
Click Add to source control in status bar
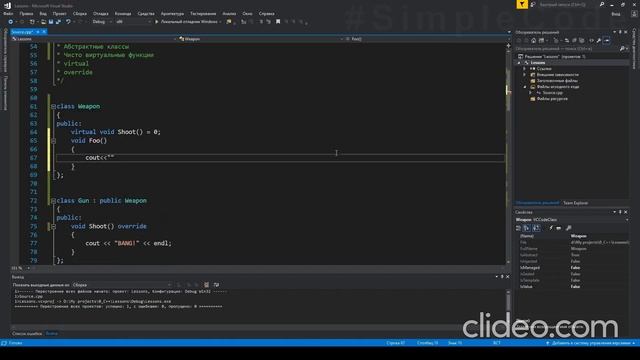591,343
